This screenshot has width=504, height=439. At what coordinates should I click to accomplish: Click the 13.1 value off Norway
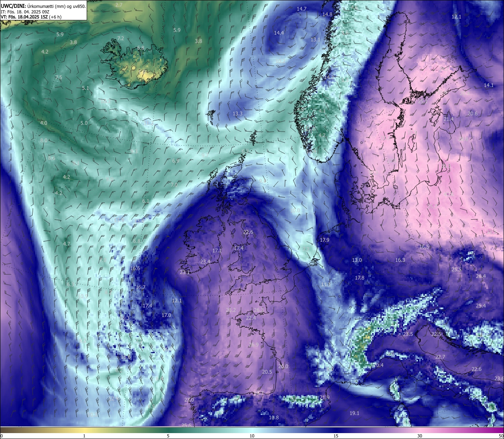[315, 39]
